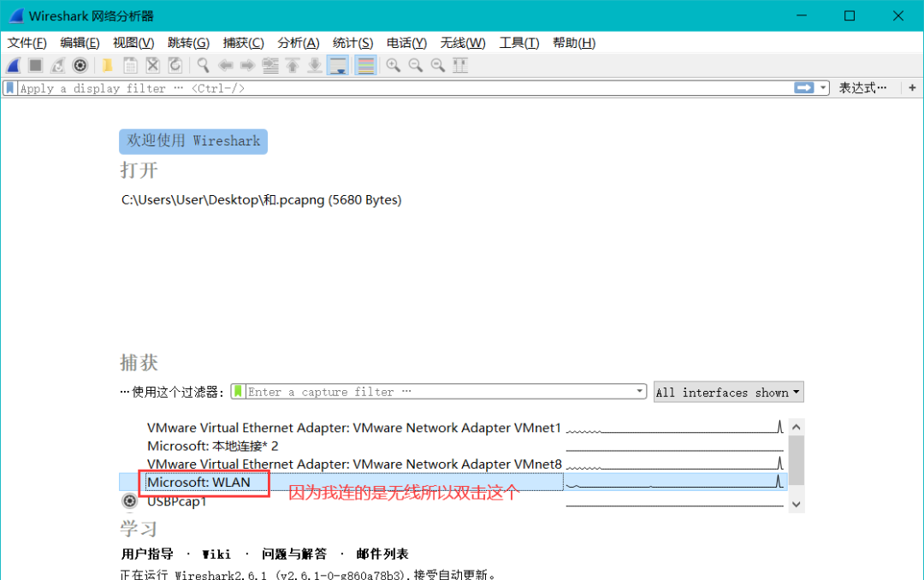
Task: Select the USBPcap1 interface
Action: [x=177, y=501]
